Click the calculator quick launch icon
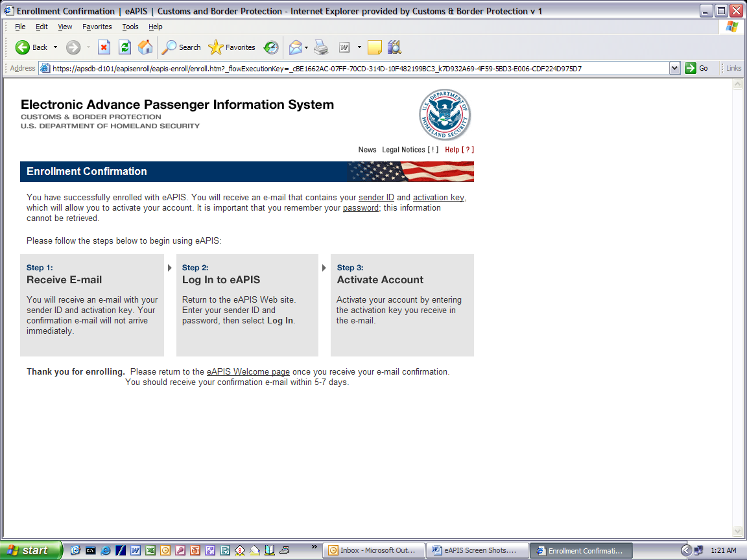This screenshot has height=560, width=747. 285,550
